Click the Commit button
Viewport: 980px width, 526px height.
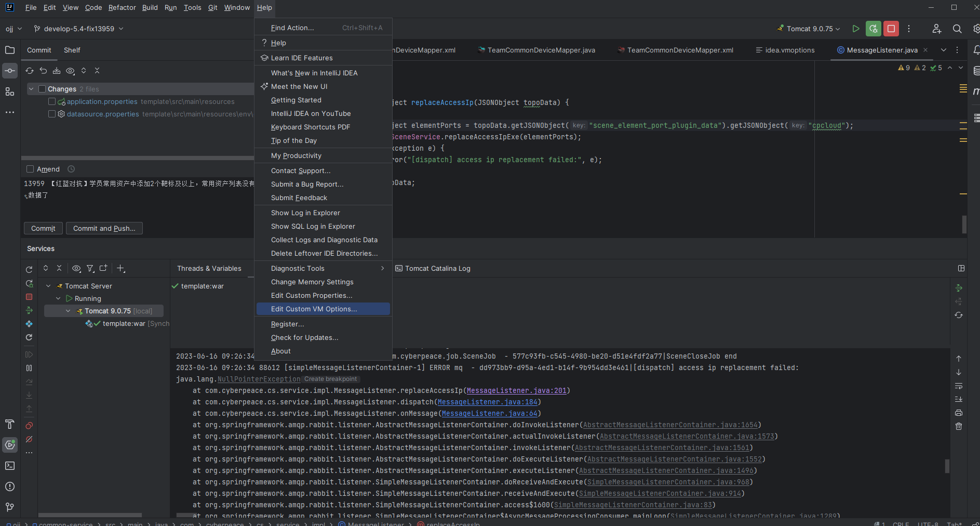click(43, 228)
